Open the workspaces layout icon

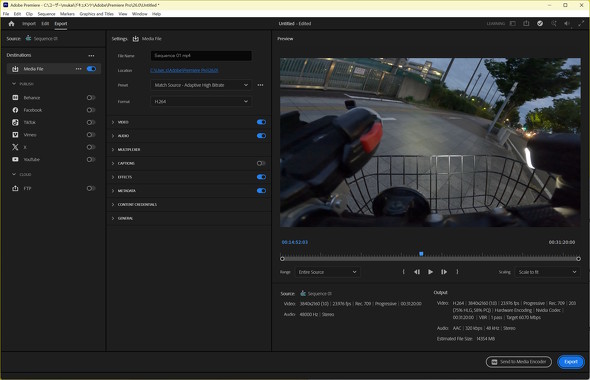pos(512,23)
